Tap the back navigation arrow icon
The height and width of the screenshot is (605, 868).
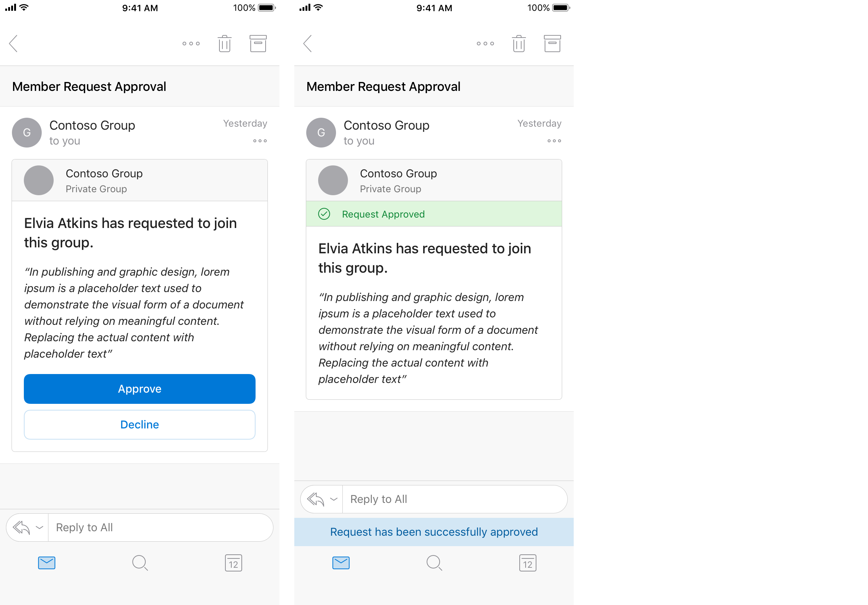pyautogui.click(x=15, y=43)
